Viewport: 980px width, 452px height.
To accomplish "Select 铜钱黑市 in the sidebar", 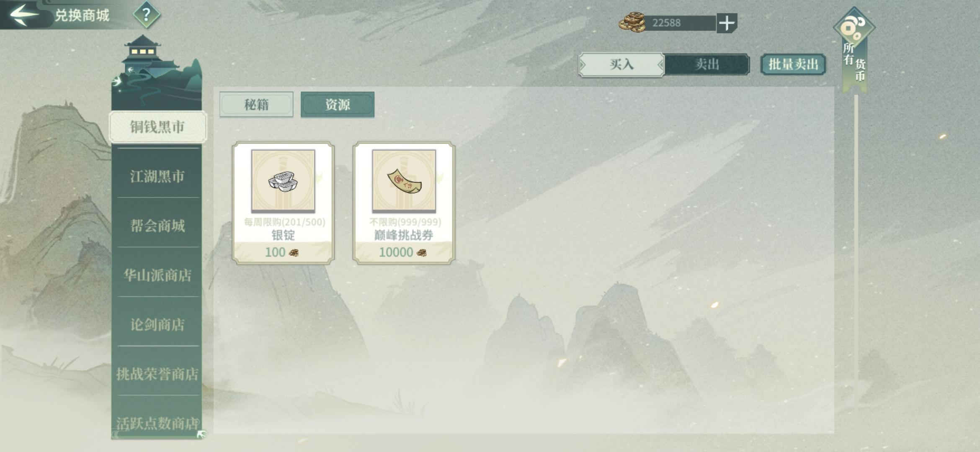I will [157, 127].
